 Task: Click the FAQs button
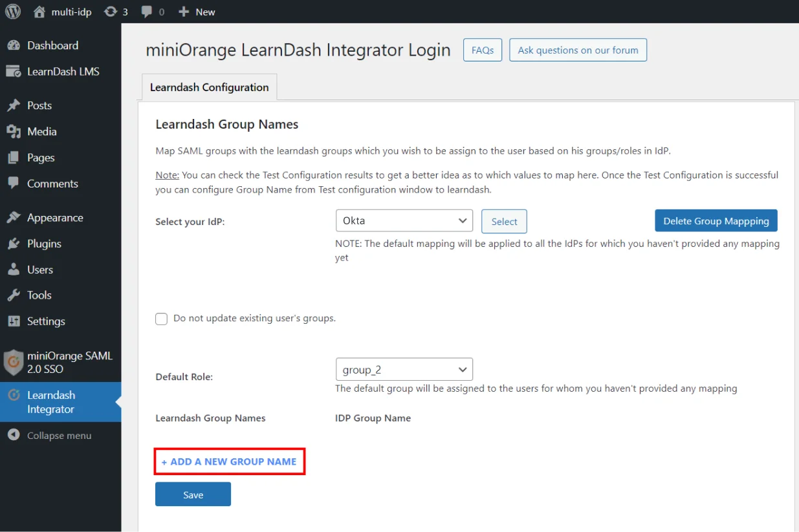483,50
